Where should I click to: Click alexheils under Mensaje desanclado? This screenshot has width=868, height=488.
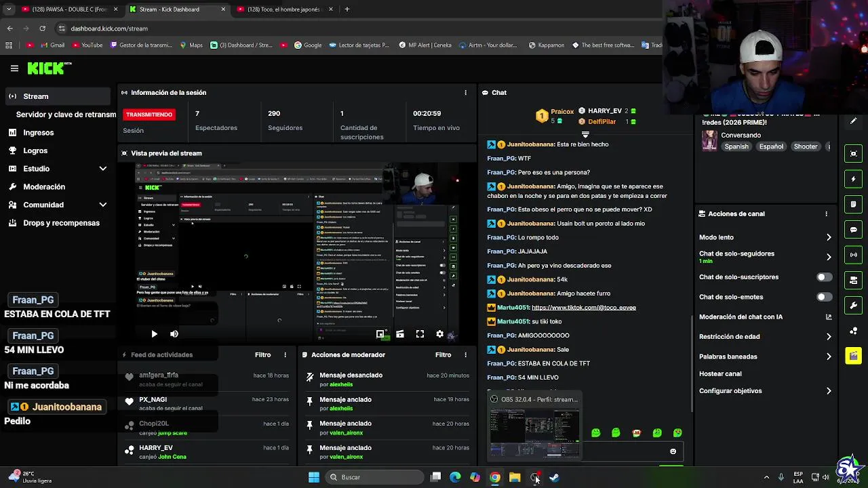click(x=341, y=384)
